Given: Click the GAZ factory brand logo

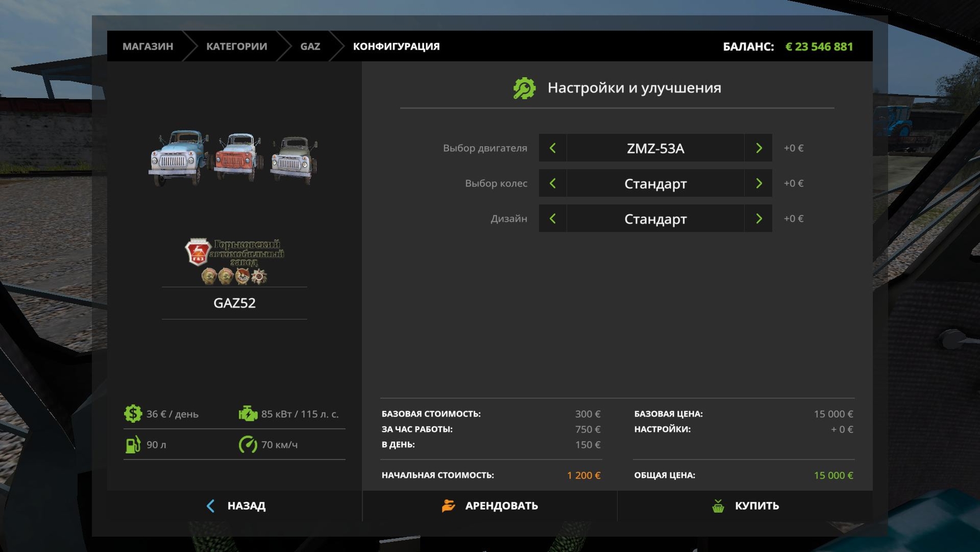Looking at the screenshot, I should (235, 261).
